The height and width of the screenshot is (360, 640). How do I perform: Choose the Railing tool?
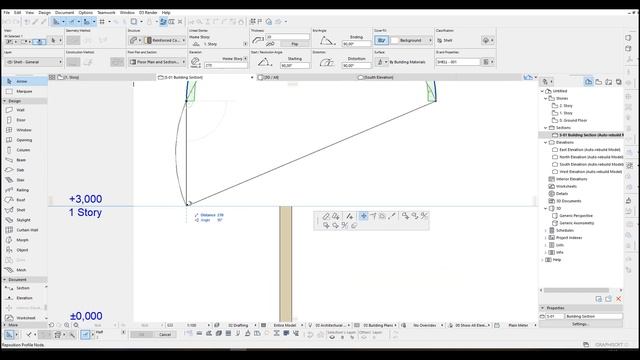point(24,190)
